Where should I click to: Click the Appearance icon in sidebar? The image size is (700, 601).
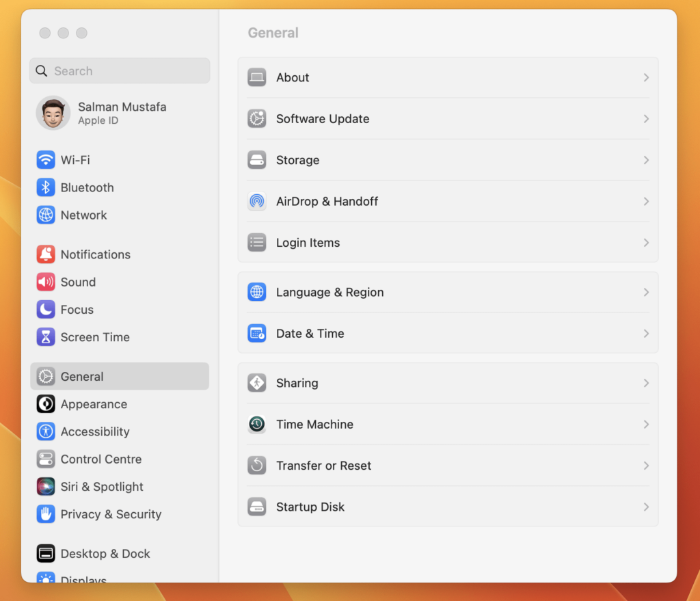pos(46,404)
